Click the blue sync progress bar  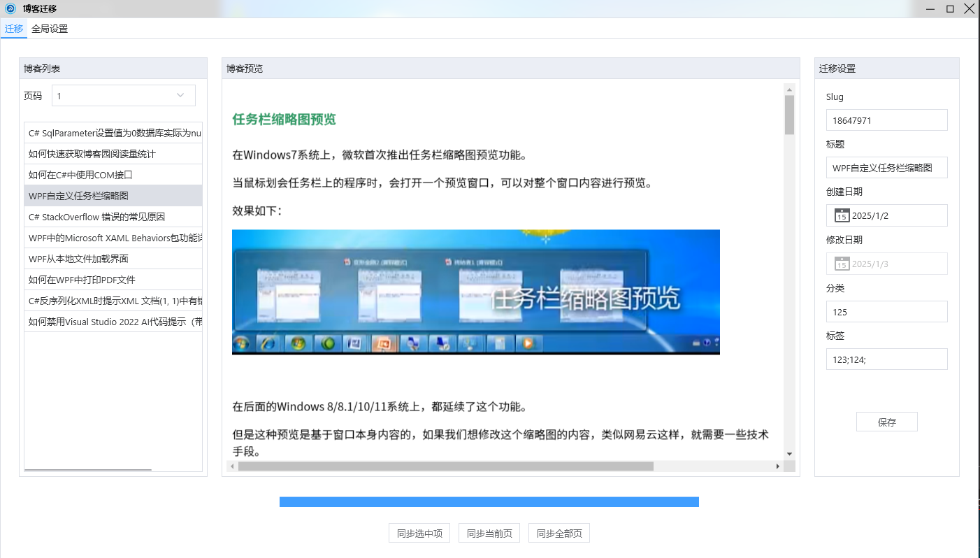(489, 501)
